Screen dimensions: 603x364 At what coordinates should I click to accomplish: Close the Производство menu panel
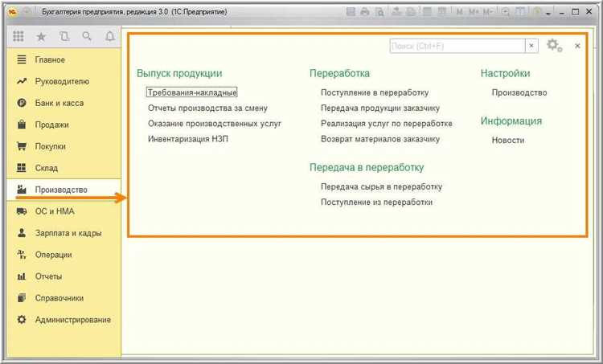pos(577,46)
